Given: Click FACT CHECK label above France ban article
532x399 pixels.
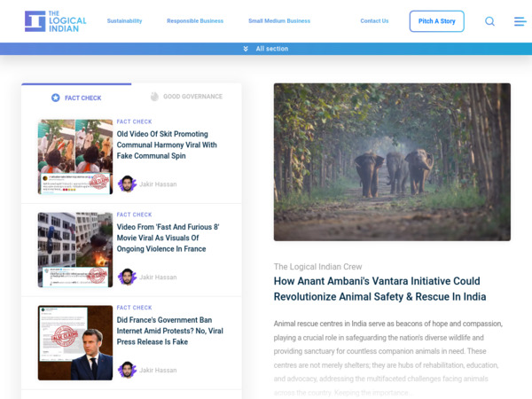Looking at the screenshot, I should (135, 308).
